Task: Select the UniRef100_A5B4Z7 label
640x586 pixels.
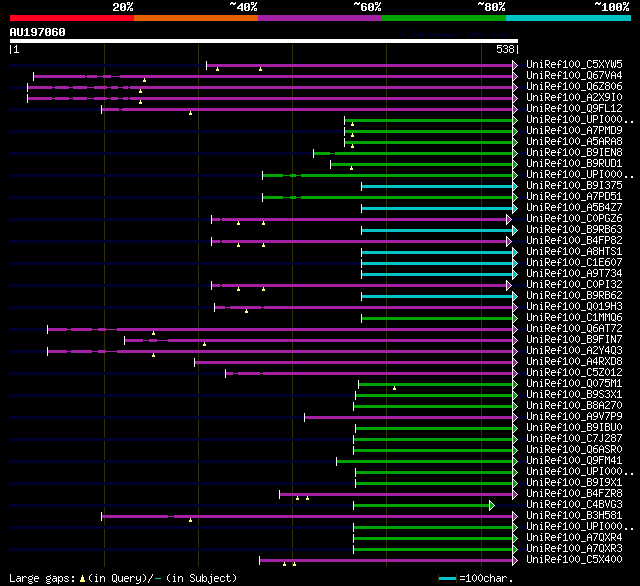Action: tap(574, 208)
